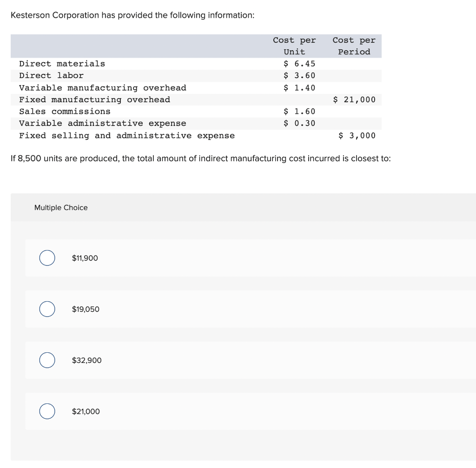Click the $11,900 answer label
Image resolution: width=476 pixels, height=468 pixels.
point(85,258)
